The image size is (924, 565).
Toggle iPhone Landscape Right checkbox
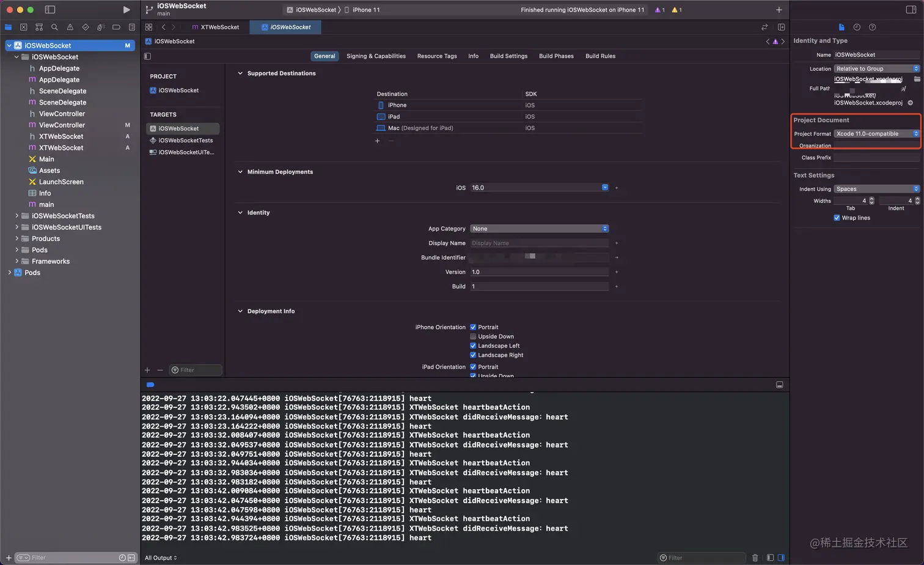click(x=473, y=355)
